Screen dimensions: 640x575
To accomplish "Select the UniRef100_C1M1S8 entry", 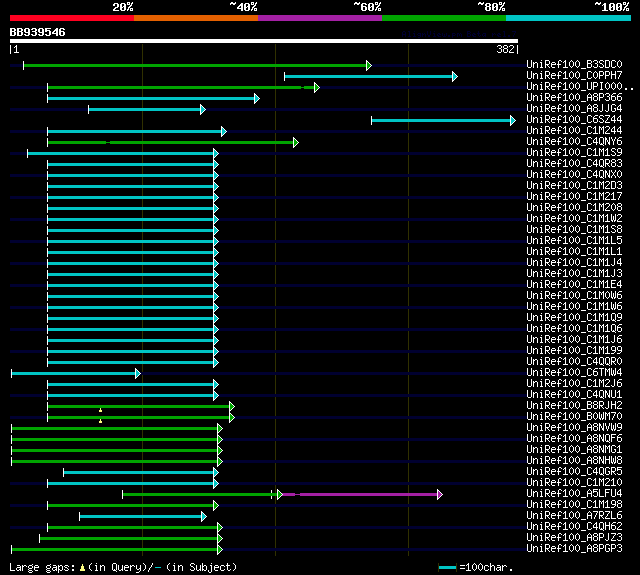I will pyautogui.click(x=574, y=230).
